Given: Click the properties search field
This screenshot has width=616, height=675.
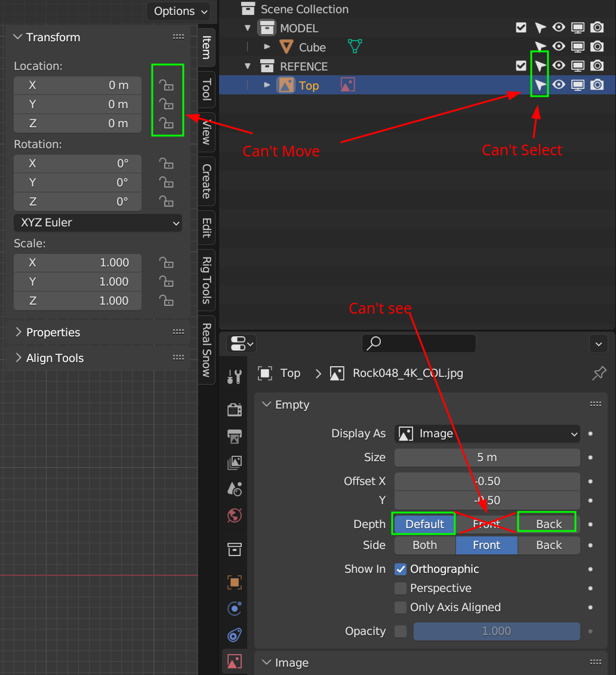Looking at the screenshot, I should 418,343.
